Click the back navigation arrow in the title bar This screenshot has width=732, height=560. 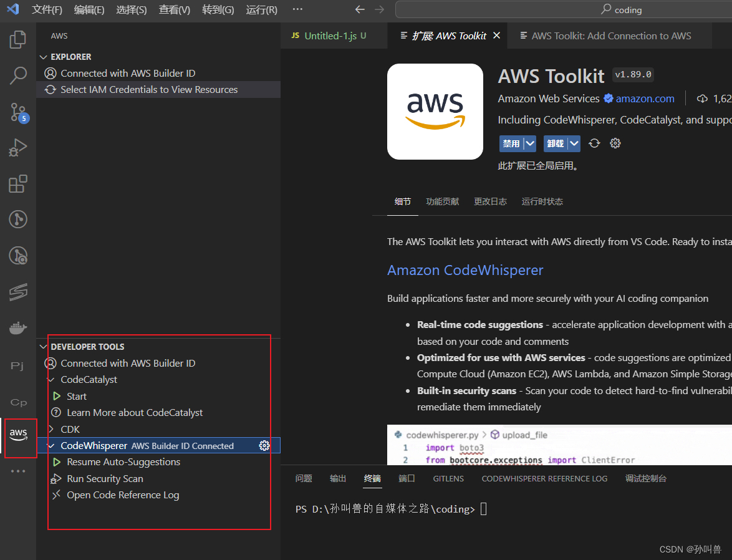[x=360, y=9]
